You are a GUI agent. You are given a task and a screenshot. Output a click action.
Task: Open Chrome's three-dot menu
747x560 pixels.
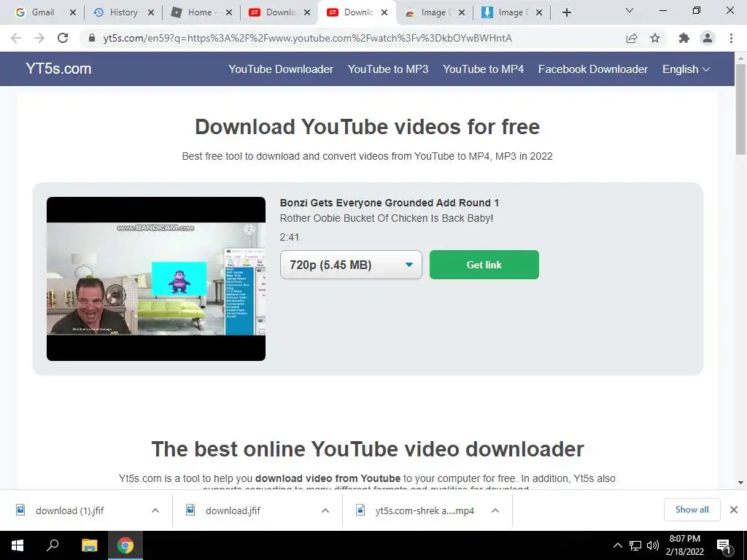point(731,38)
